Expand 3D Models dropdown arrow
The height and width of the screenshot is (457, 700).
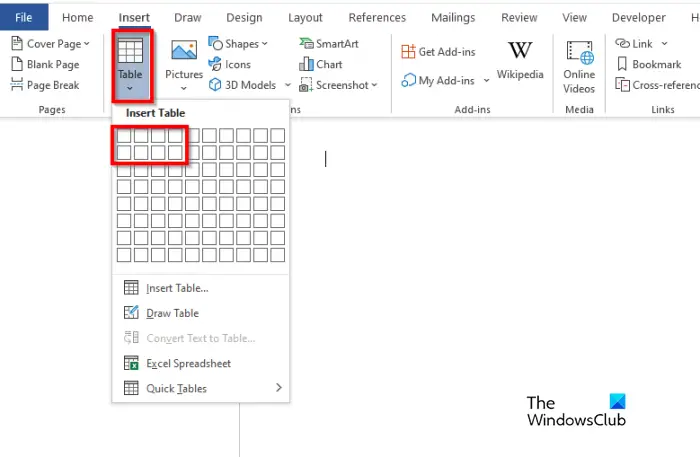pos(288,85)
